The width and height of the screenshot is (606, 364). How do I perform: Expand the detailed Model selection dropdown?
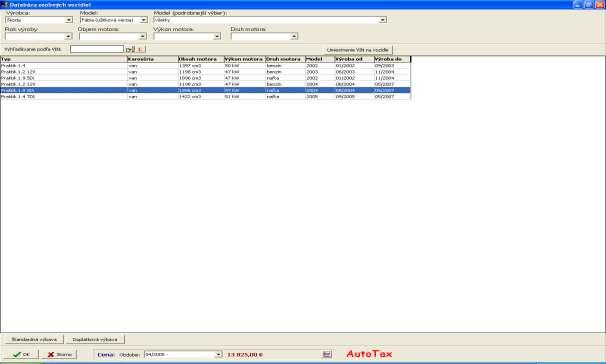(x=383, y=20)
